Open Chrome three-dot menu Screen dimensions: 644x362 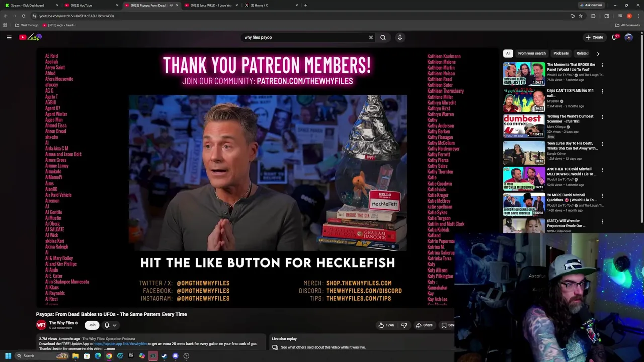click(x=638, y=16)
